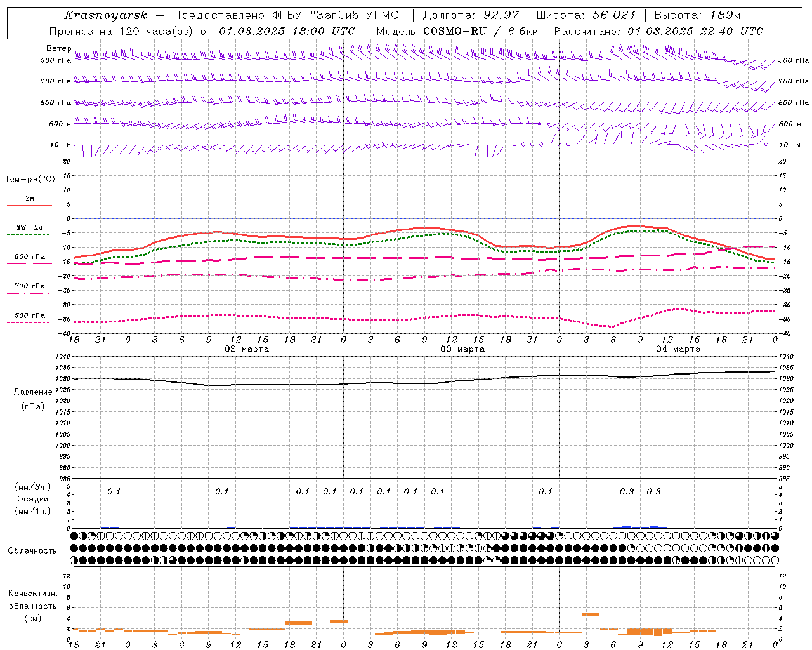Click the (мм/1ч.) unit label
The image size is (812, 650).
(x=33, y=511)
